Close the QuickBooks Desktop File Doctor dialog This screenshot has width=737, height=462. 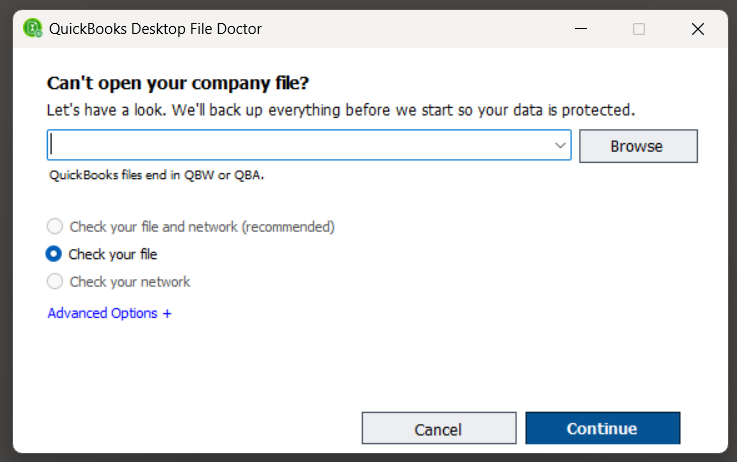click(x=698, y=29)
